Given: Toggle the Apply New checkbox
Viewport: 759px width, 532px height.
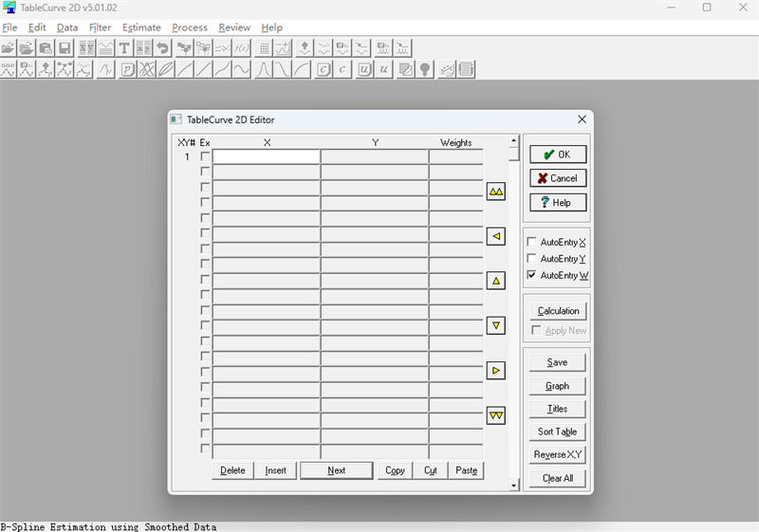Looking at the screenshot, I should (x=536, y=330).
